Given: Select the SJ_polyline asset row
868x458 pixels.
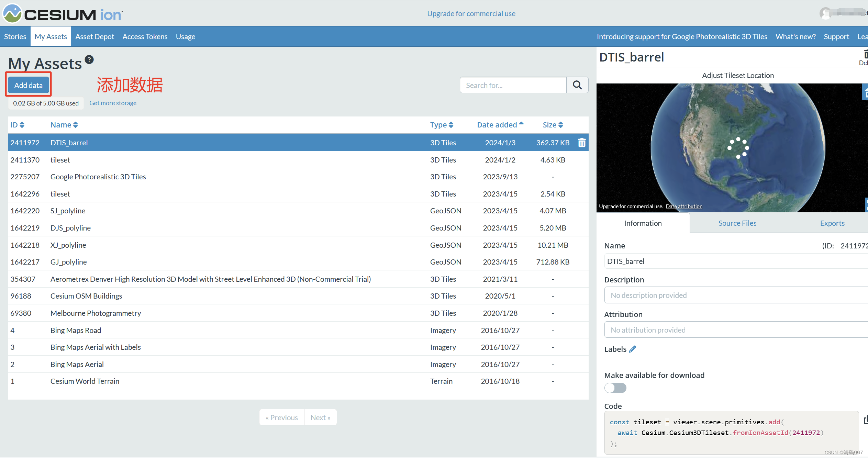Looking at the screenshot, I should [298, 211].
